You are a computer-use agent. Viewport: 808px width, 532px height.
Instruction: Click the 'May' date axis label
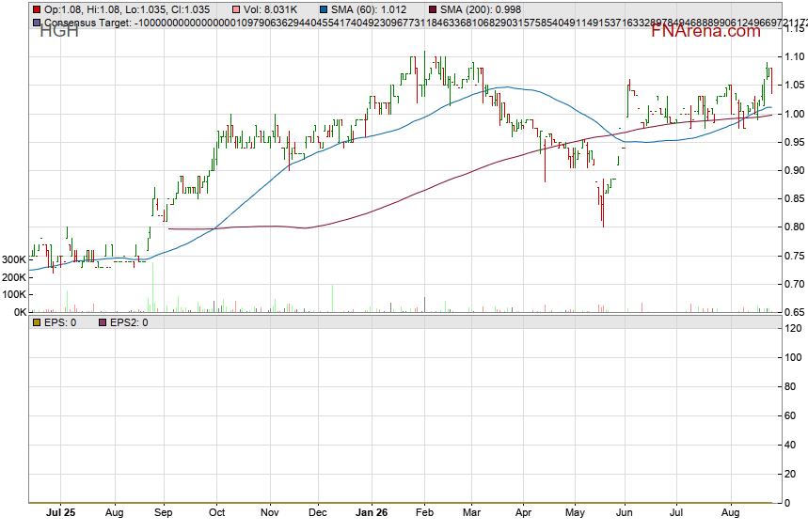(575, 513)
